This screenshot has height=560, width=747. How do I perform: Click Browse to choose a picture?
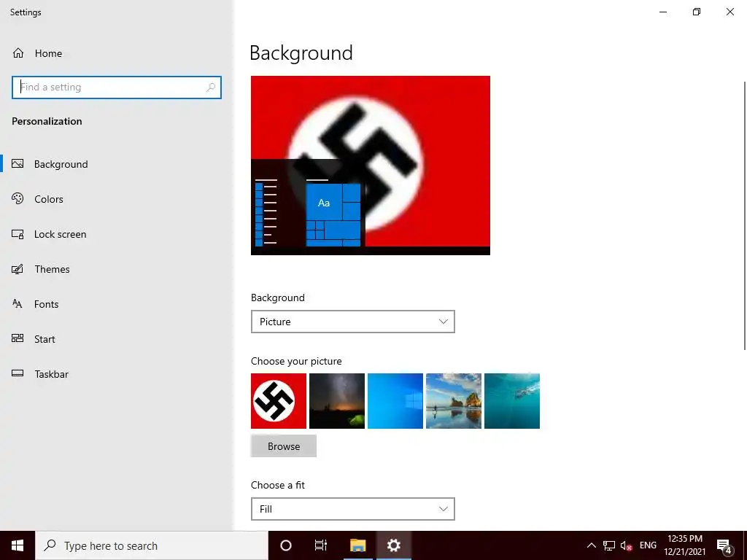coord(284,446)
